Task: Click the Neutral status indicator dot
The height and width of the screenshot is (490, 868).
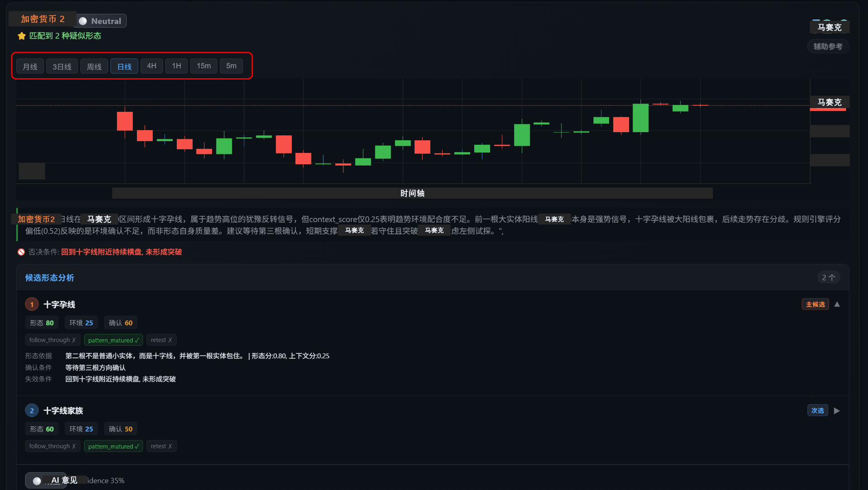Action: 83,21
